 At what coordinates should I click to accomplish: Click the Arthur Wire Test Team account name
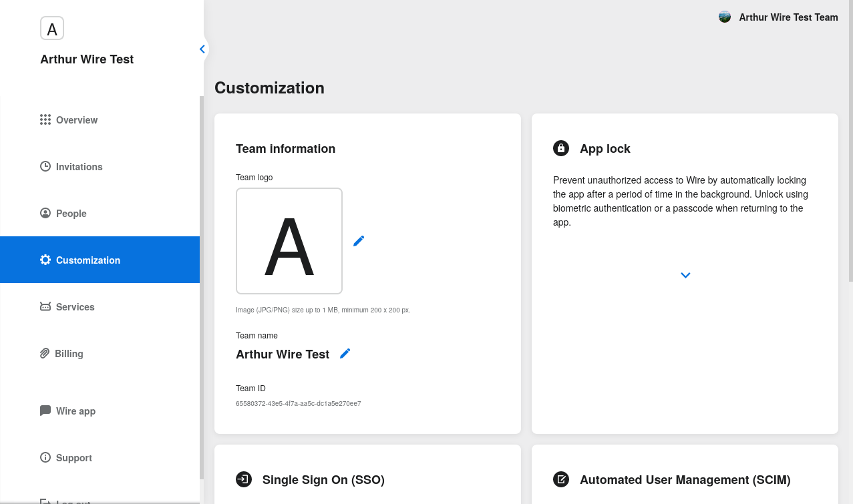pyautogui.click(x=788, y=17)
